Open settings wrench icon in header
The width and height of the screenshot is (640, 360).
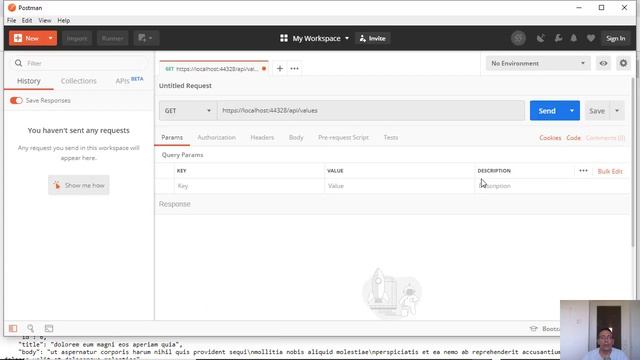click(x=558, y=38)
